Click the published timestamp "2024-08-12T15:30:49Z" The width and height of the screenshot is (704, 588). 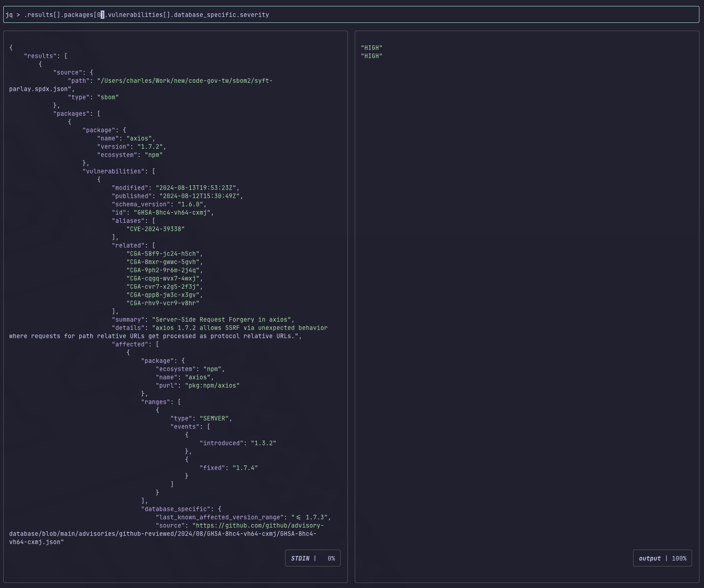pos(200,196)
